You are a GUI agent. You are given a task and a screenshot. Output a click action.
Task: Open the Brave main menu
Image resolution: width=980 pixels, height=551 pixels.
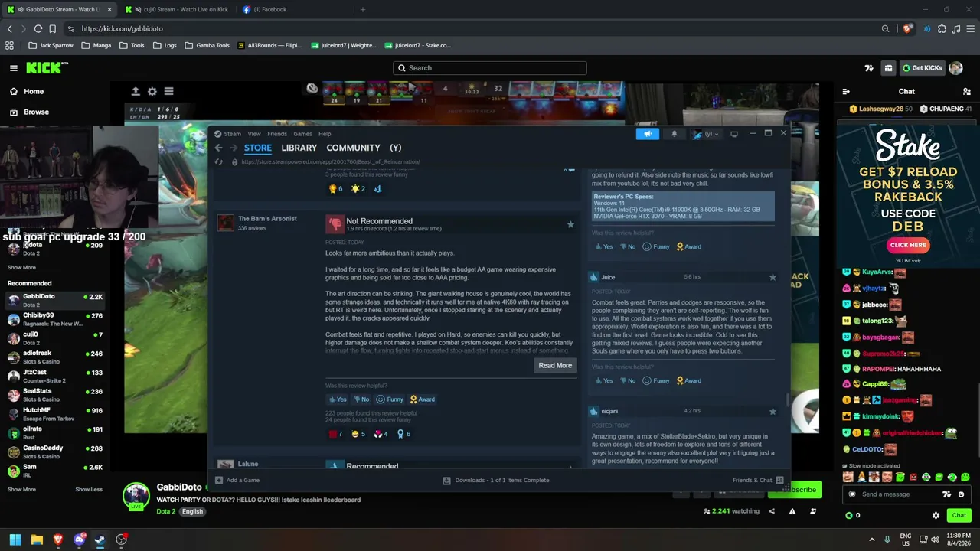click(970, 29)
